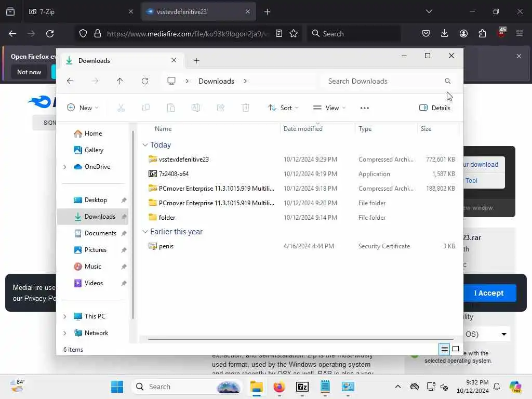This screenshot has height=399, width=532.
Task: Open Firefox extensions puzzle icon
Action: coord(482,34)
